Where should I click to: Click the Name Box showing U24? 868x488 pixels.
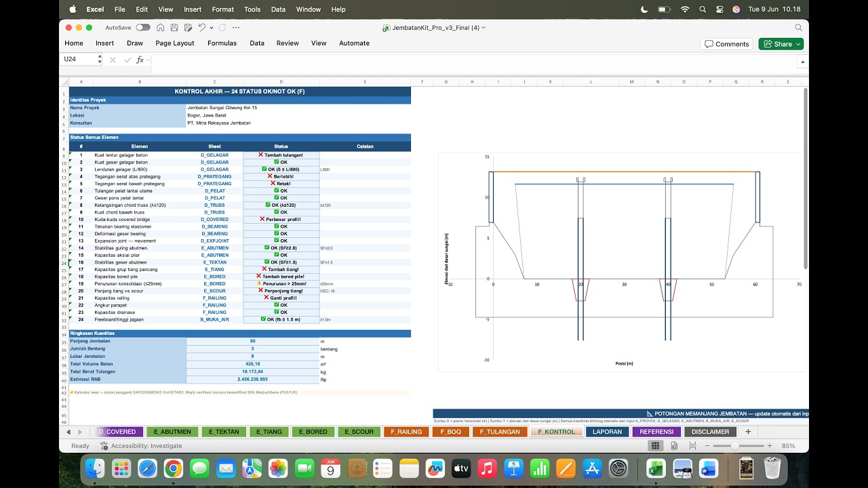tap(79, 59)
